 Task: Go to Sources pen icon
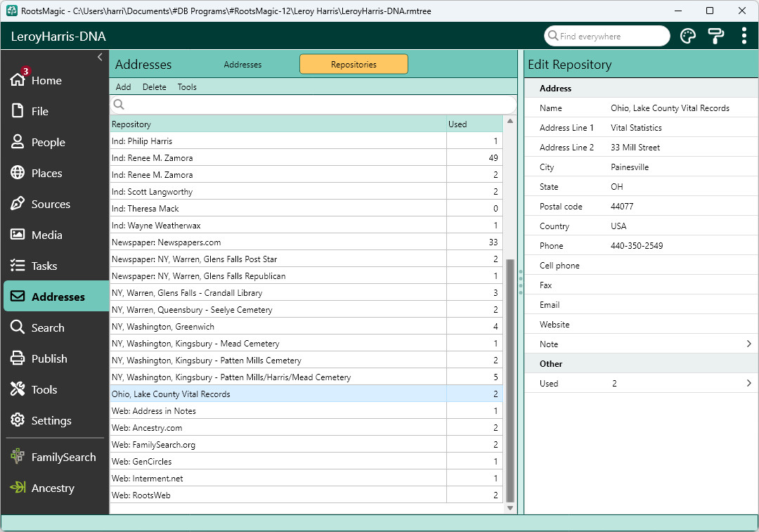pyautogui.click(x=18, y=204)
